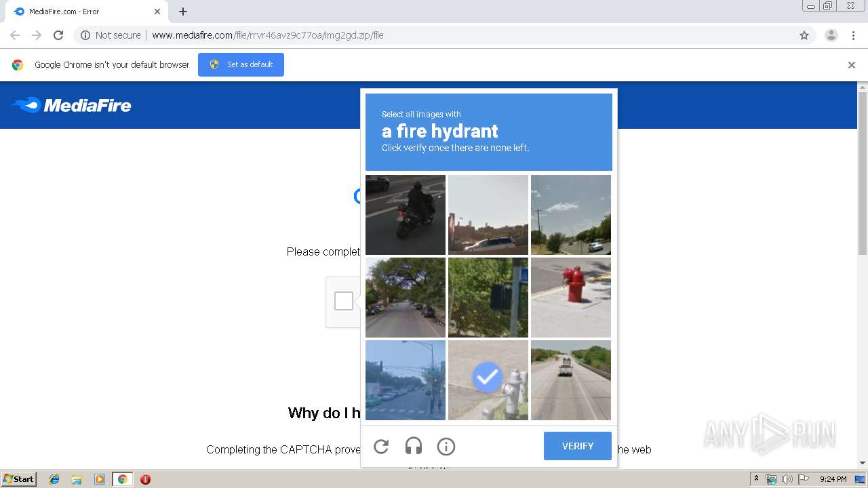Select the tree-lined street tile
Image resolution: width=868 pixels, height=488 pixels.
[406, 298]
